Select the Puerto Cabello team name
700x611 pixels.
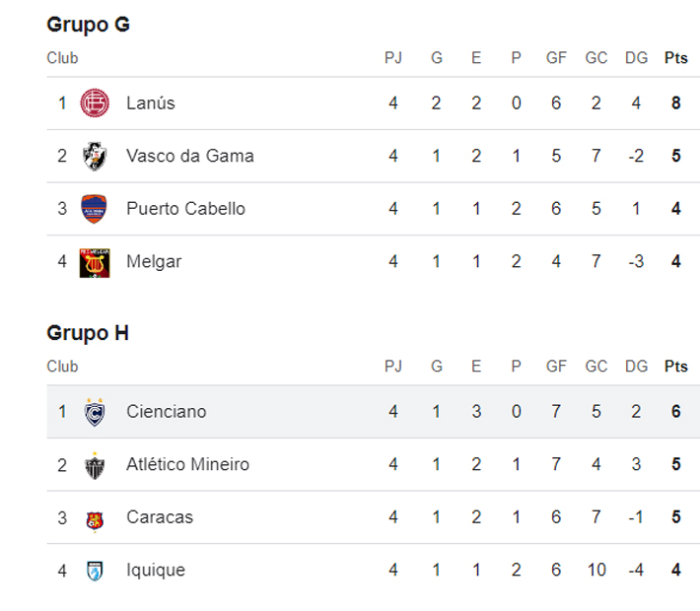coord(185,209)
